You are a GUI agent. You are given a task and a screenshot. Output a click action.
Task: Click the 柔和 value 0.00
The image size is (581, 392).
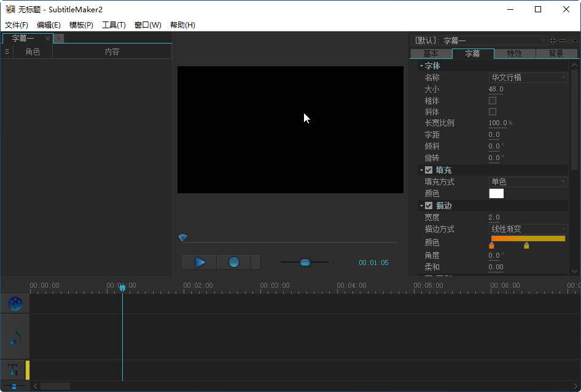pos(496,267)
